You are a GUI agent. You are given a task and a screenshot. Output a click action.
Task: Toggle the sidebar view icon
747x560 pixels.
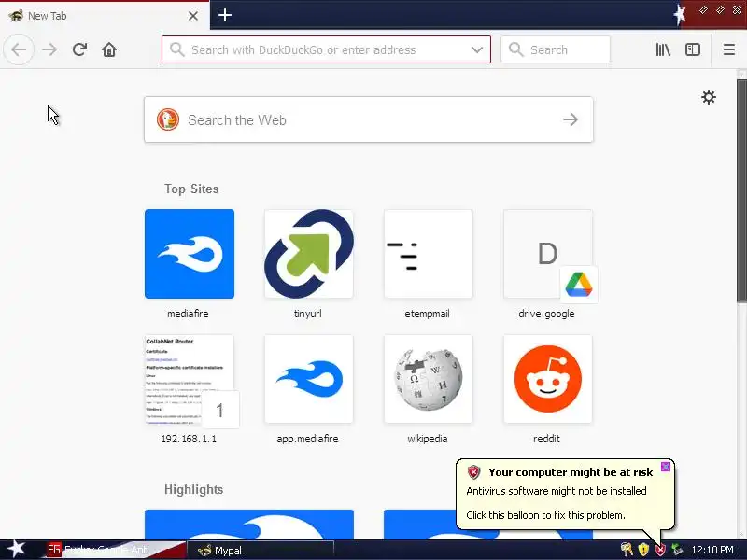point(693,49)
